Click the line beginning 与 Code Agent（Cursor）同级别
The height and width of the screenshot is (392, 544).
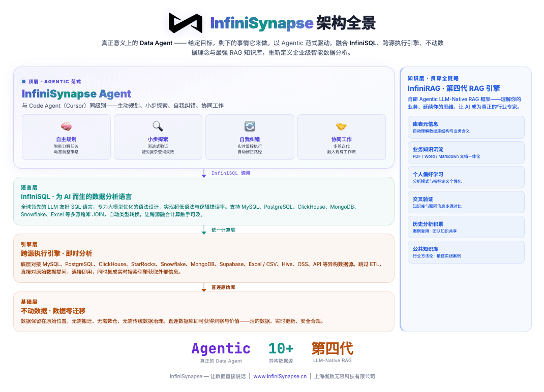tap(123, 106)
